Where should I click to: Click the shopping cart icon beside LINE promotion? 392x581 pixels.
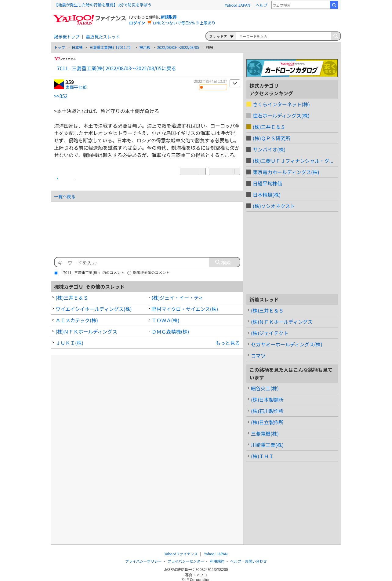149,23
